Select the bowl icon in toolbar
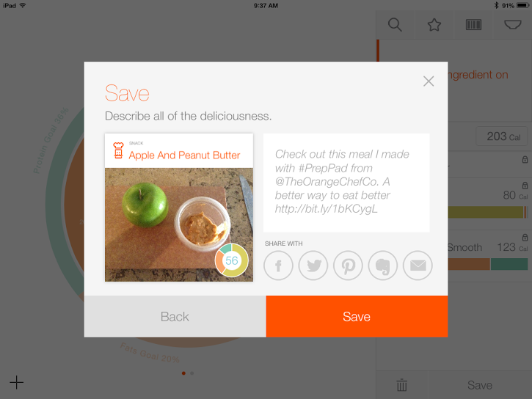The image size is (532, 399). tap(513, 24)
